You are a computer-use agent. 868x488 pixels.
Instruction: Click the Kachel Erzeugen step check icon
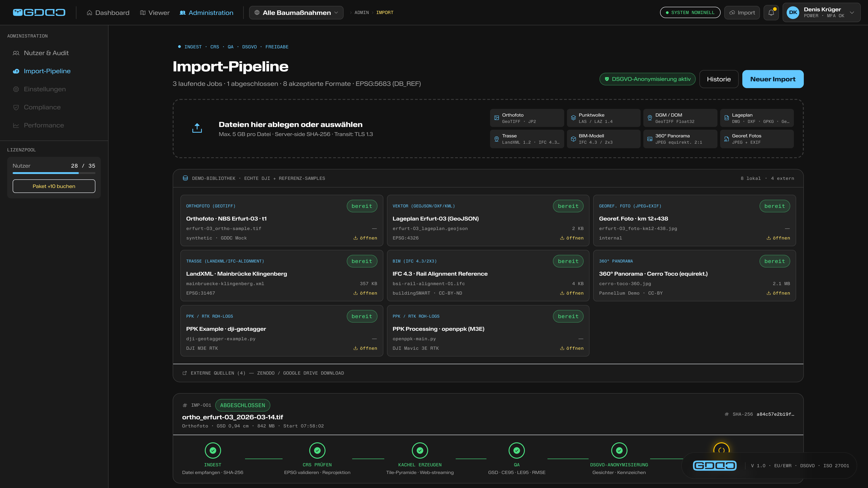click(420, 450)
